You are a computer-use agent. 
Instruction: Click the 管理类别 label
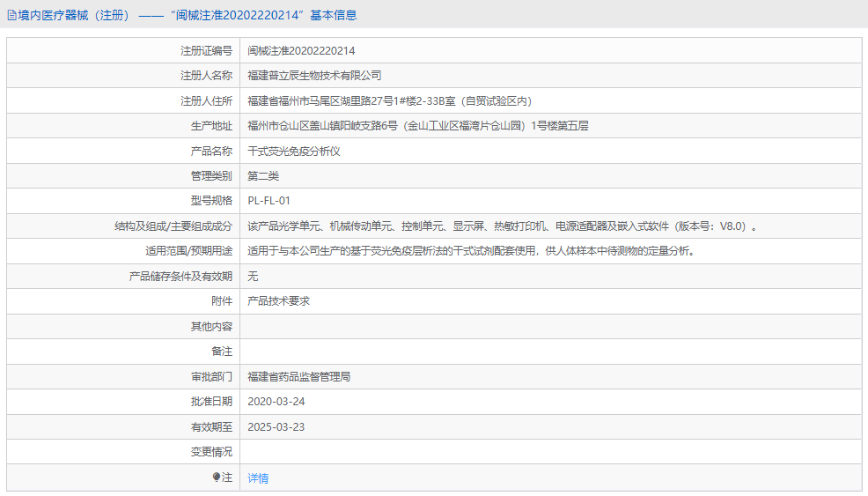211,176
